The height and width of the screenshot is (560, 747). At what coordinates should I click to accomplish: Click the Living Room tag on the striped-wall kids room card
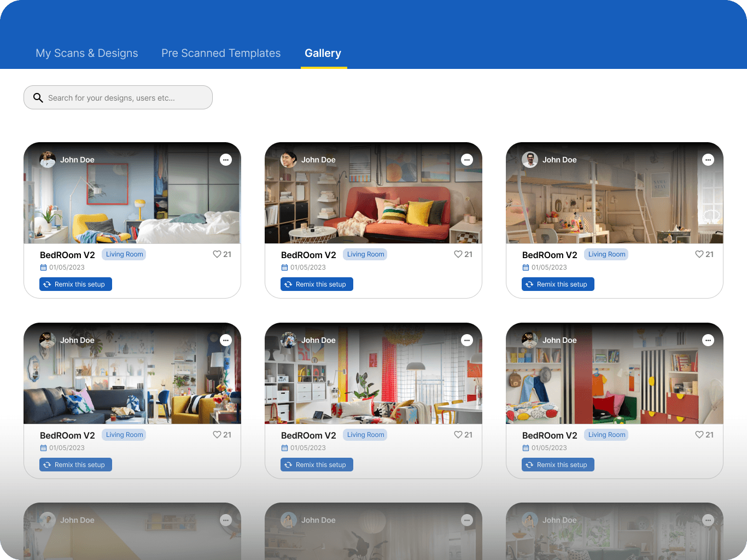point(606,435)
